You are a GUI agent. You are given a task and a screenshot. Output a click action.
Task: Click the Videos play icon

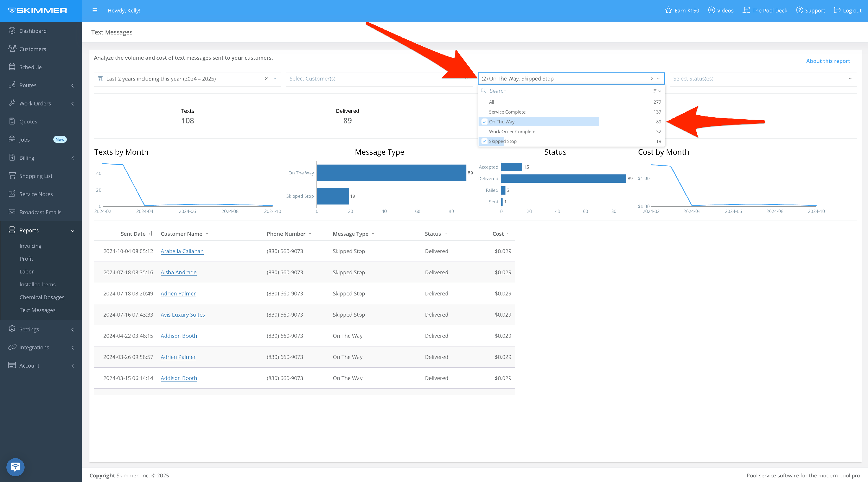point(711,10)
